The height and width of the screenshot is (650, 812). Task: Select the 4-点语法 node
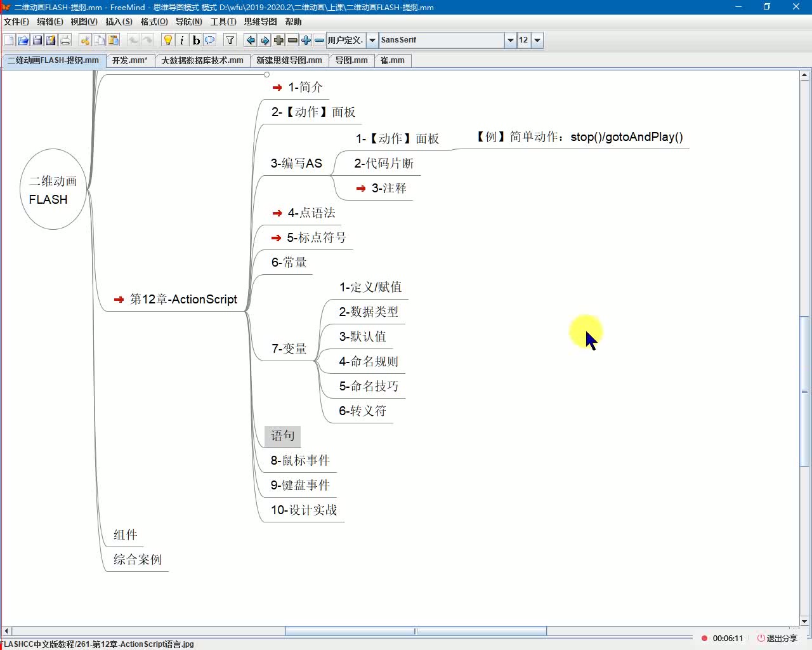point(304,213)
